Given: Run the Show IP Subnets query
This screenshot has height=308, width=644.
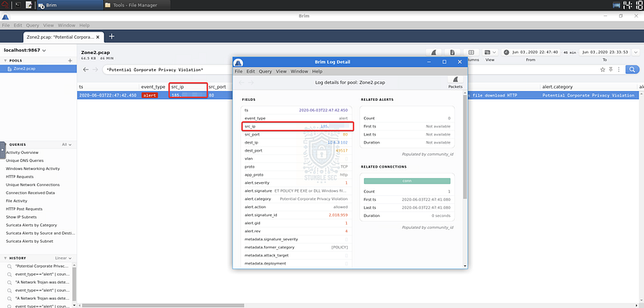Looking at the screenshot, I should click(x=22, y=217).
